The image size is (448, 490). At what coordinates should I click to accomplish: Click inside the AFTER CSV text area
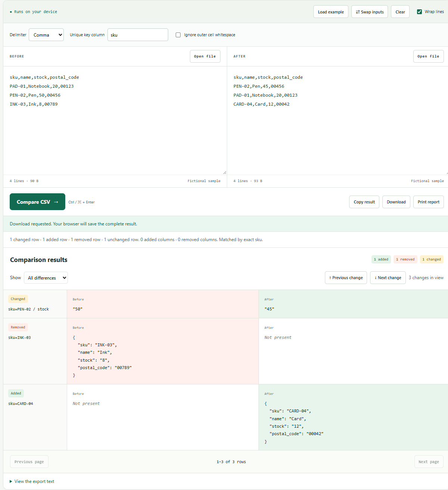(337, 121)
